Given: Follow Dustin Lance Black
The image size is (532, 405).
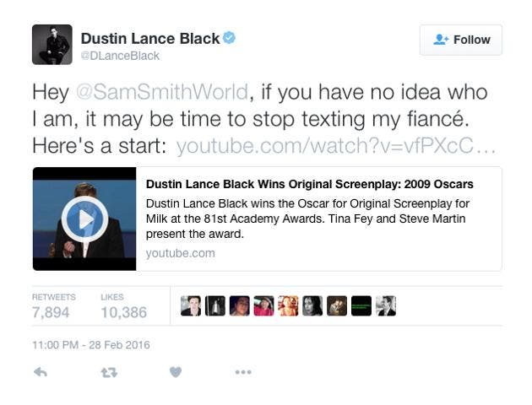Looking at the screenshot, I should point(461,40).
